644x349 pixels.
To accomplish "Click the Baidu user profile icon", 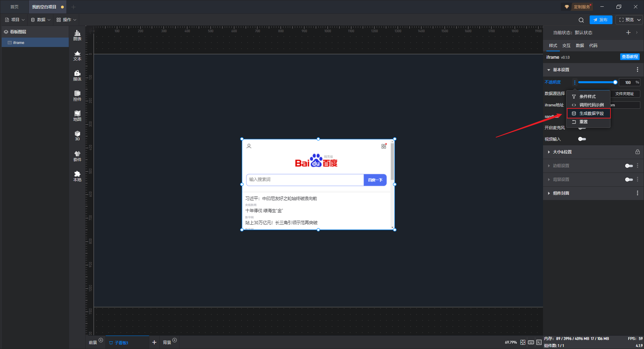I will tap(249, 146).
